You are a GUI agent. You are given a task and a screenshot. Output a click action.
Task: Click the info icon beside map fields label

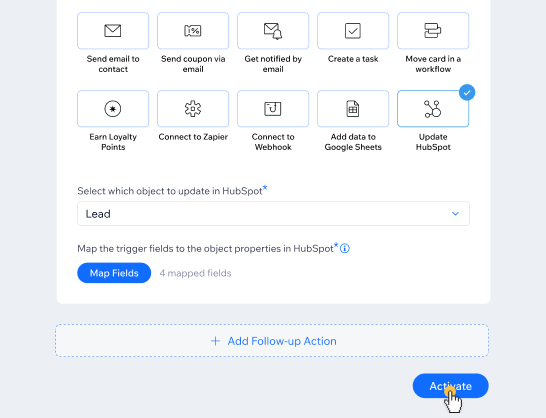(x=344, y=248)
